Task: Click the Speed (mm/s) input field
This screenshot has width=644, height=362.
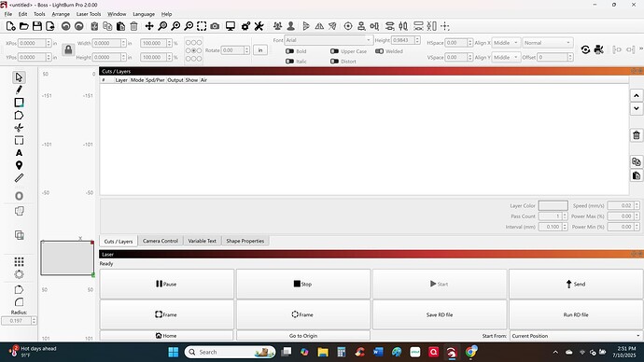Action: click(x=621, y=205)
